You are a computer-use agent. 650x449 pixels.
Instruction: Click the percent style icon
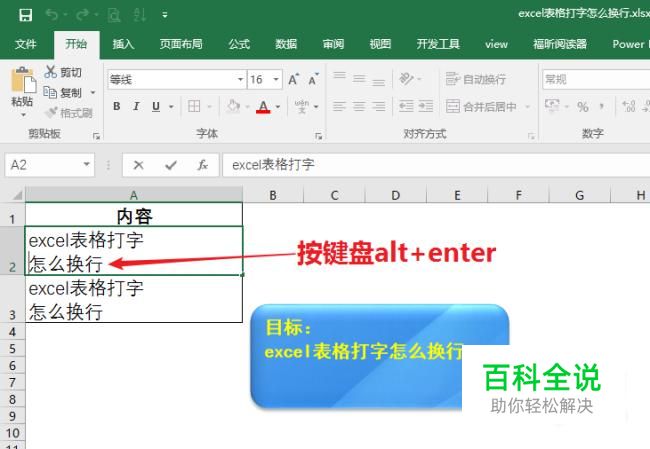click(x=582, y=107)
